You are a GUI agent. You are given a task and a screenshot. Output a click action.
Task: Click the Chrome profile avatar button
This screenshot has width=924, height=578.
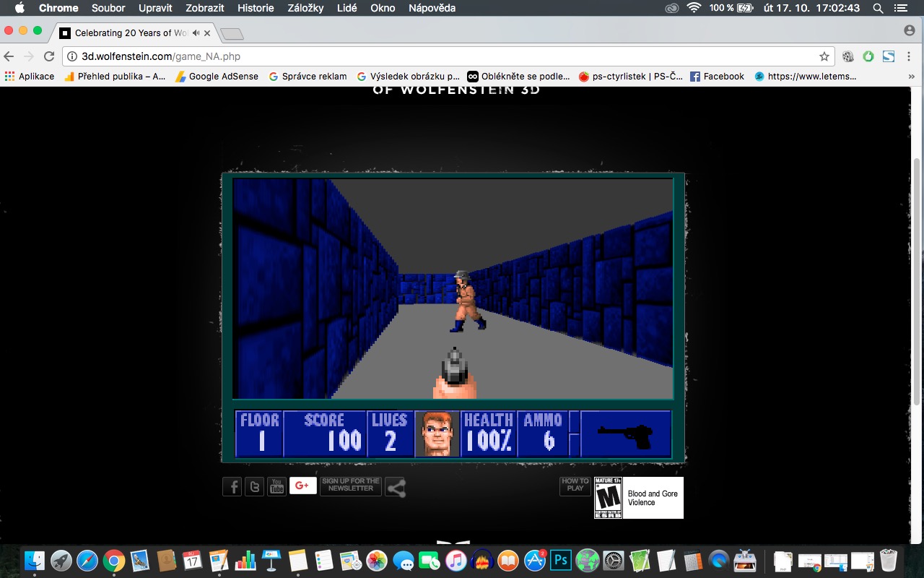point(910,30)
